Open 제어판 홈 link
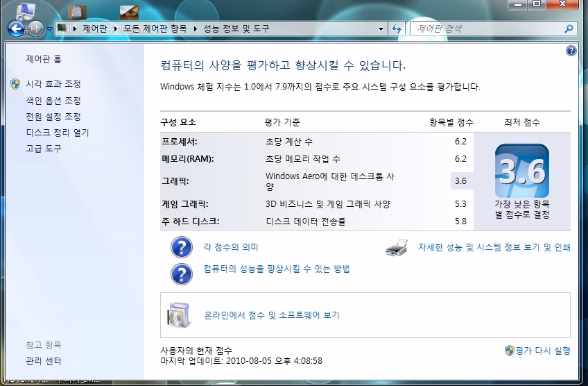The height and width of the screenshot is (386, 588). click(44, 59)
